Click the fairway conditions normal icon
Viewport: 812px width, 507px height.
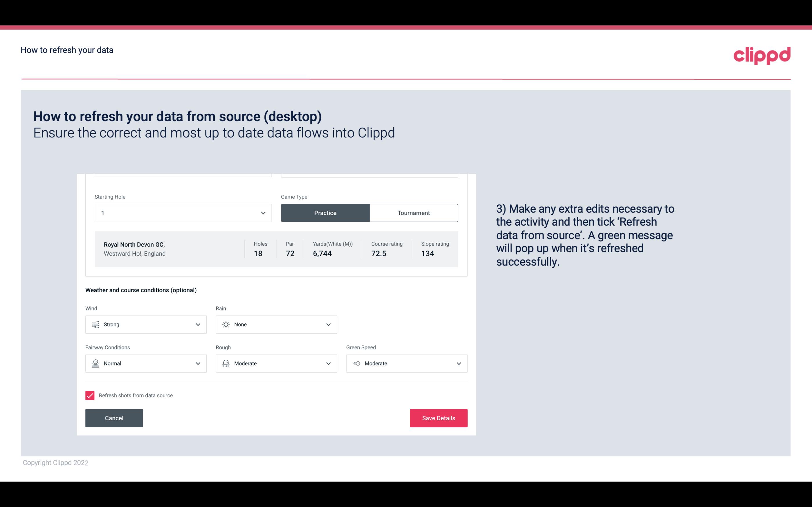pyautogui.click(x=95, y=363)
